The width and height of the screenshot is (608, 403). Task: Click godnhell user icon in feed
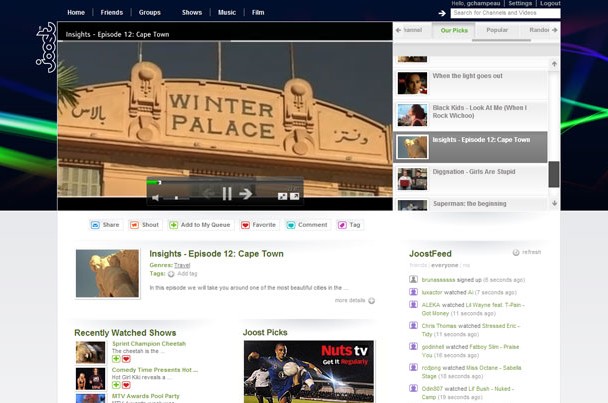413,346
